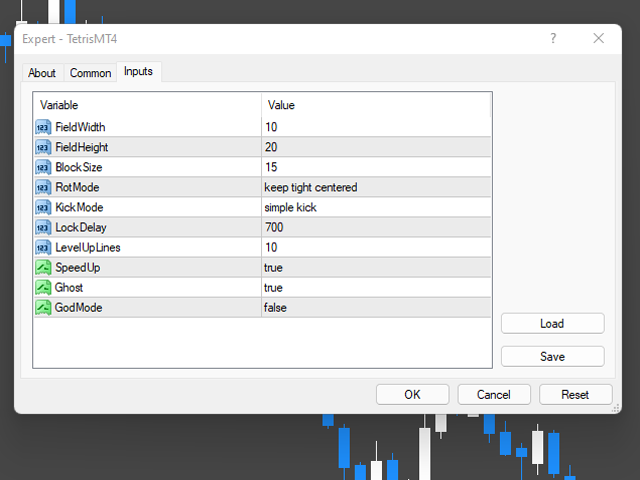Click the enum icon beside KickMode
This screenshot has height=480, width=640.
point(43,207)
